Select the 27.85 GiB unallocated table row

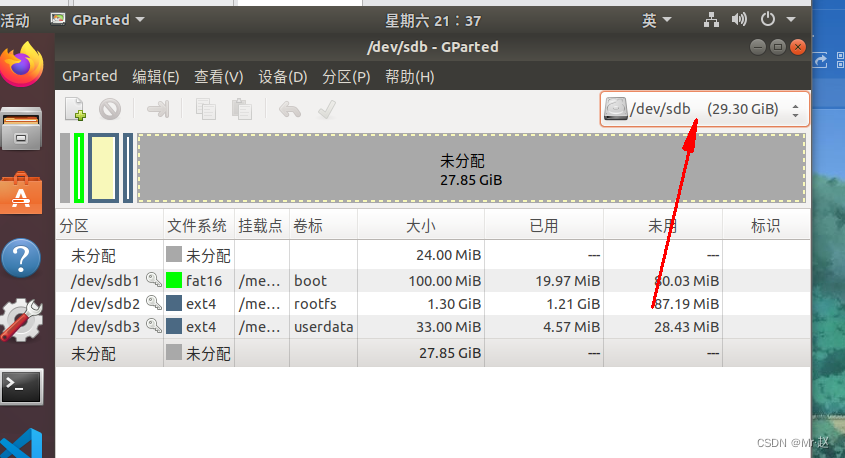[x=433, y=353]
